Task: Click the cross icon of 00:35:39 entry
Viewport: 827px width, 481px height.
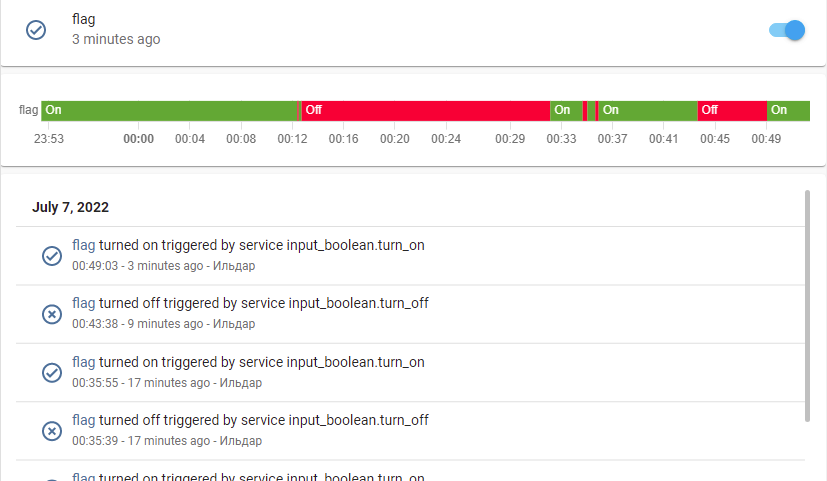Action: pyautogui.click(x=52, y=431)
